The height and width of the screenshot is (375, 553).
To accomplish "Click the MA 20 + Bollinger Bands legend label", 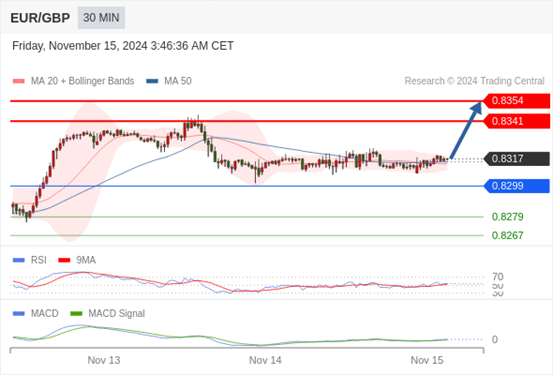I will (x=83, y=81).
